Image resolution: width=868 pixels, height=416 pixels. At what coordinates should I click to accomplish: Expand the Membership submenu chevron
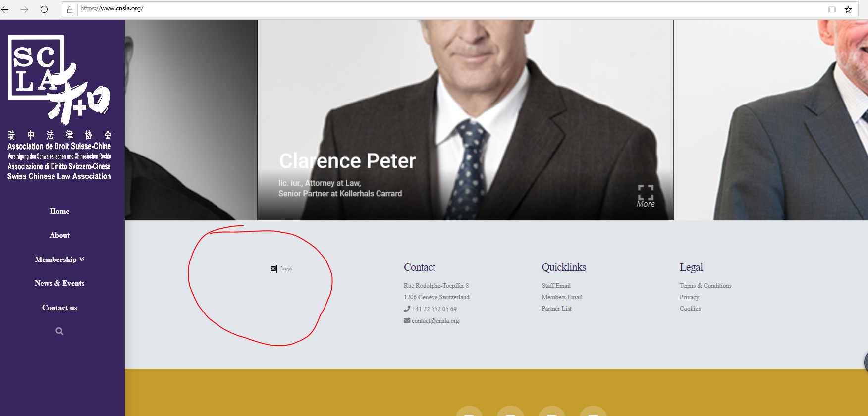(82, 259)
